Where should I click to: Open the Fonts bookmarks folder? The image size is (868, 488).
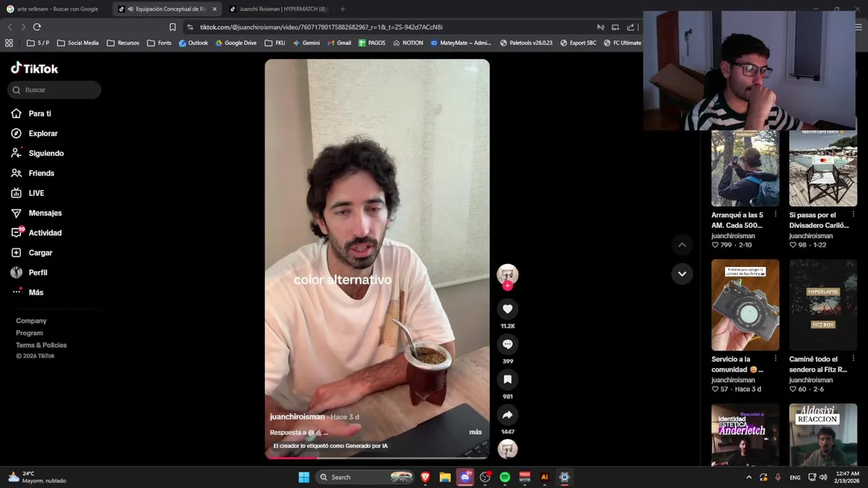point(159,43)
